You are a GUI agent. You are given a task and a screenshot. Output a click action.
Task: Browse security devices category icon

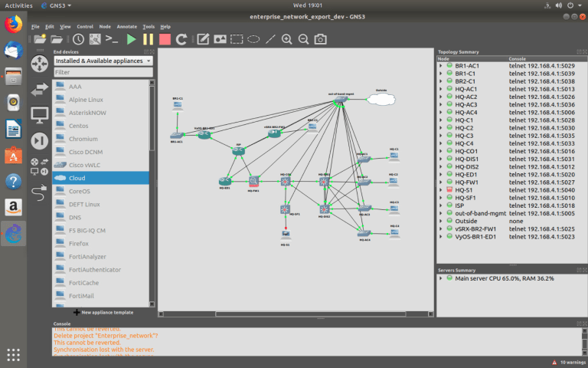pyautogui.click(x=39, y=141)
